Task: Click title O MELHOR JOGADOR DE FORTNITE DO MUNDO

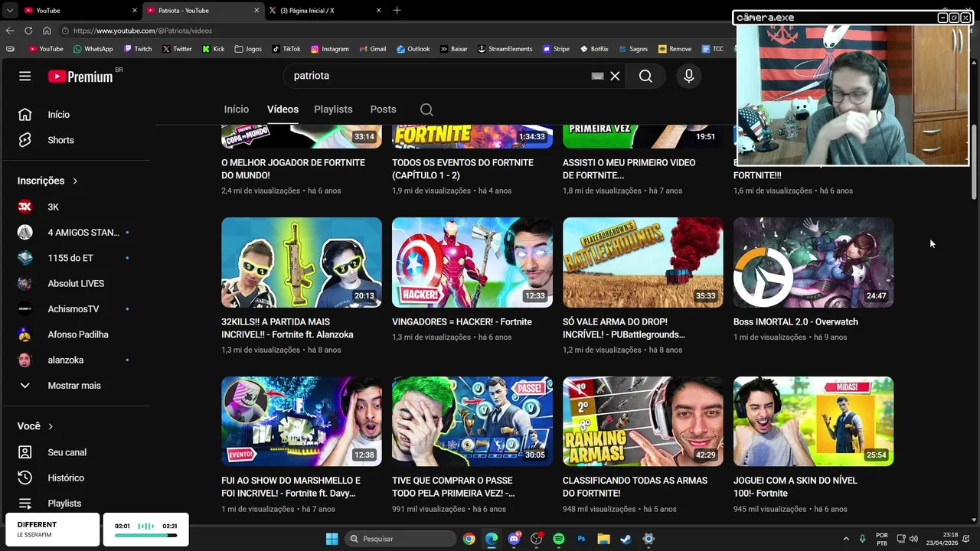Action: [293, 169]
